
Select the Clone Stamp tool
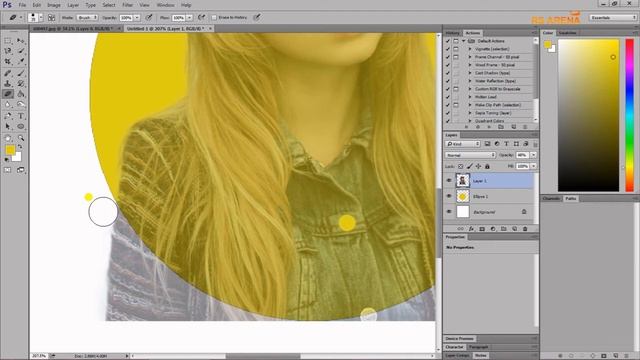8,83
